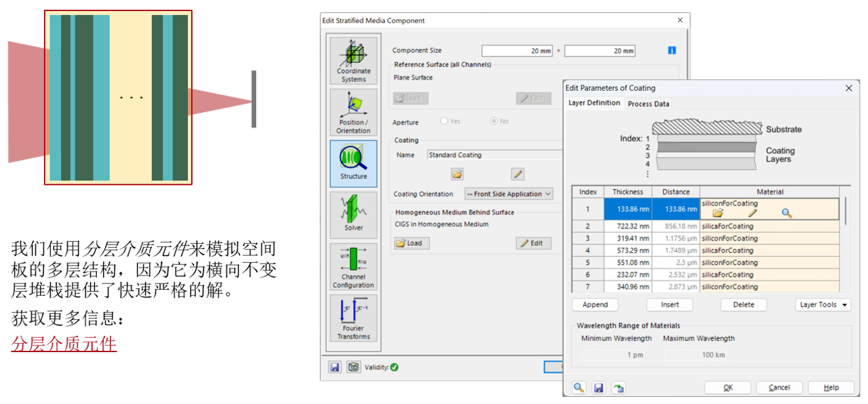Click the first Component Size input field
Image resolution: width=868 pixels, height=404 pixels.
tap(517, 51)
